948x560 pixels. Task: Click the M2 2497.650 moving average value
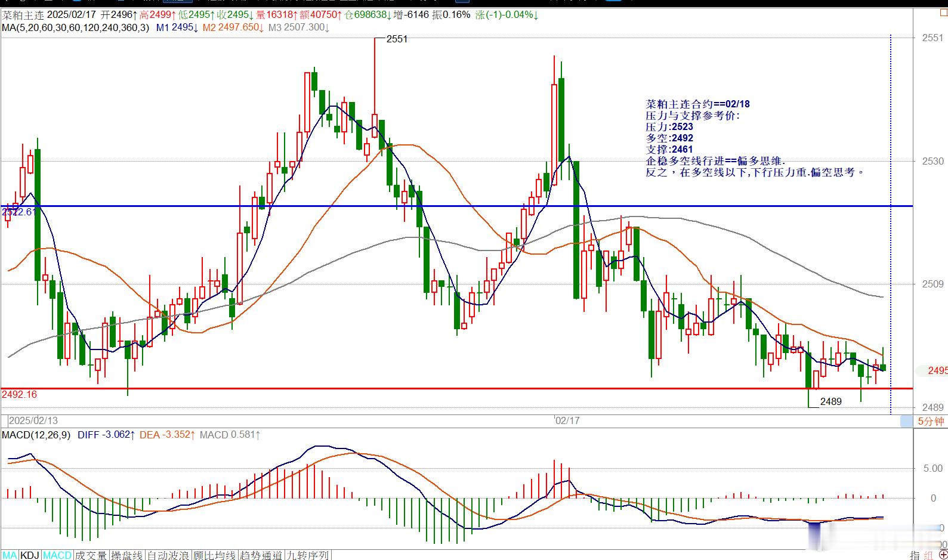pyautogui.click(x=233, y=27)
